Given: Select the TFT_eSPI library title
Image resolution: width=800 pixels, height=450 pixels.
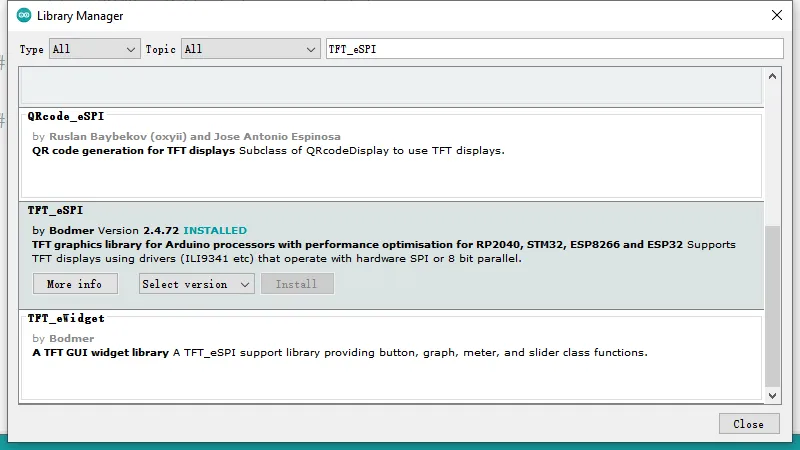Looking at the screenshot, I should (55, 210).
